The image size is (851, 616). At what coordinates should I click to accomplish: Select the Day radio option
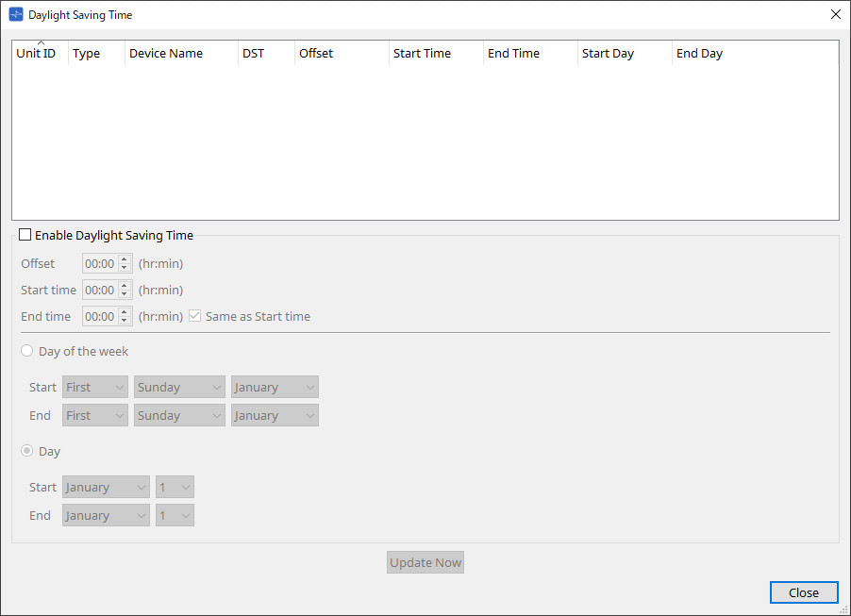[x=26, y=452]
